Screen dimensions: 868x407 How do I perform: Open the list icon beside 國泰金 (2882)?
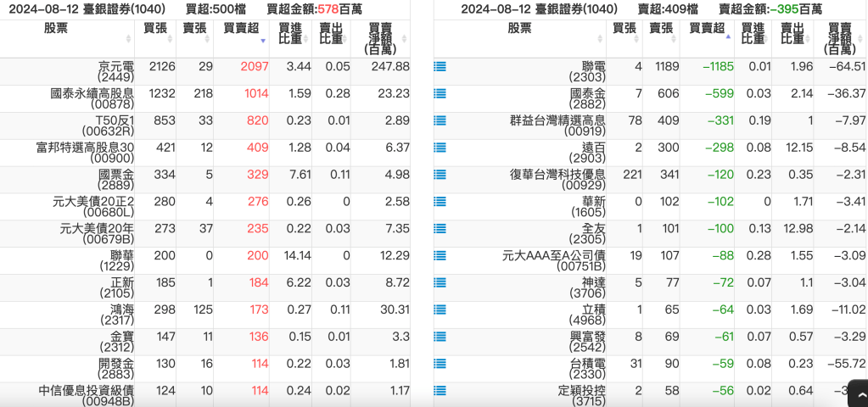tap(440, 93)
